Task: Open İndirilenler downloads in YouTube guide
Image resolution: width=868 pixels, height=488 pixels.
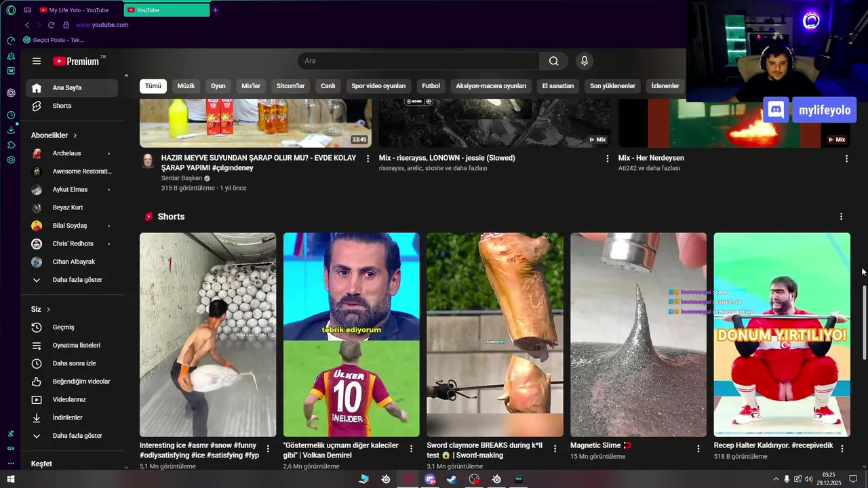Action: (72, 418)
